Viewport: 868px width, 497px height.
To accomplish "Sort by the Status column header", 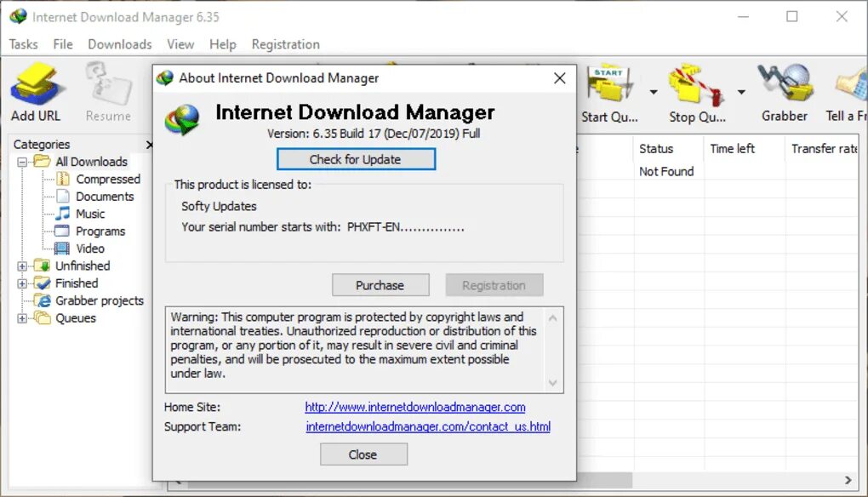I will coord(668,149).
